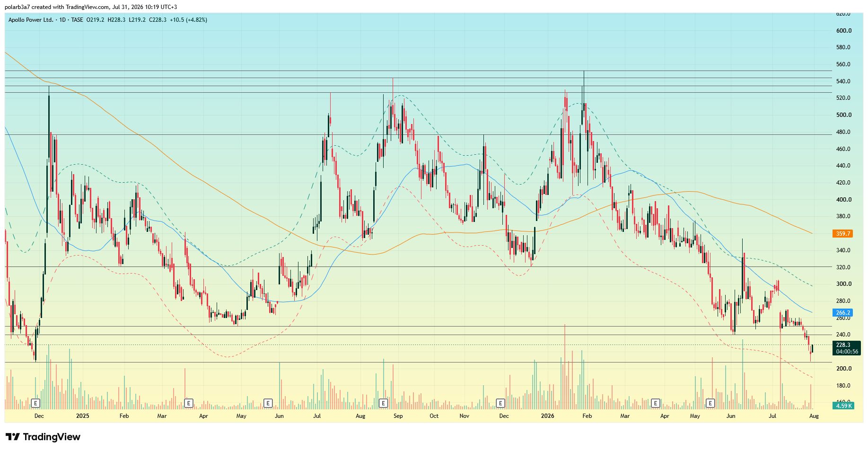Screen dimensions: 868x451
Task: Click the high value H228.3
Action: point(116,20)
